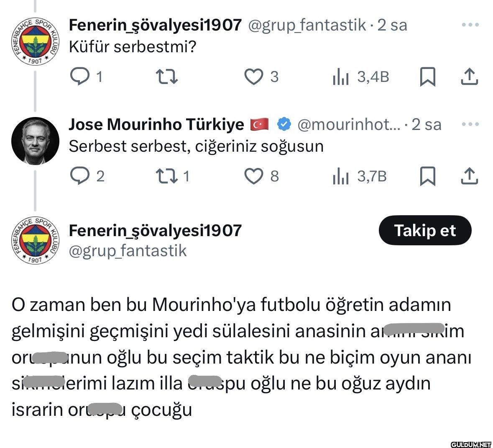Viewport: 493px width, 448px height.
Task: Bookmark Jose Mourinho Türkiye's tweet
Action: 427,176
